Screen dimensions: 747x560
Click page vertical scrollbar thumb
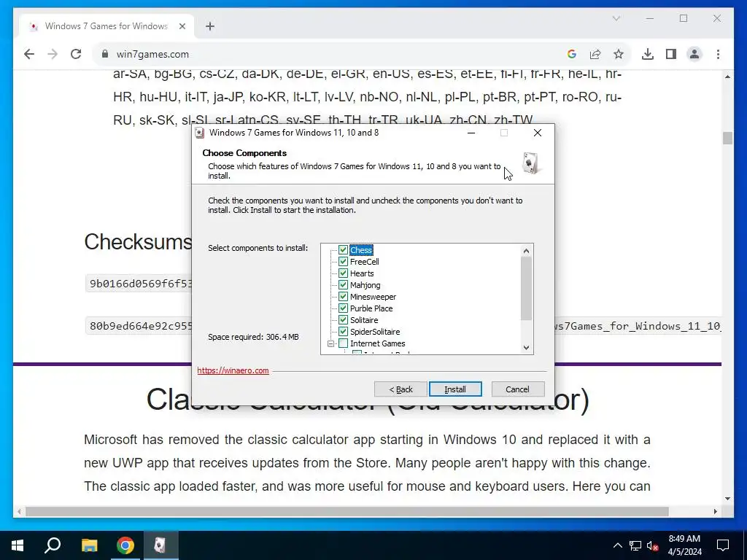click(727, 138)
